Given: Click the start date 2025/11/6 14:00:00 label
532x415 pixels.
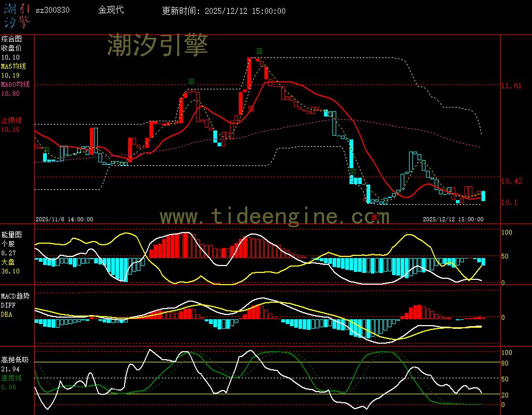Looking at the screenshot, I should 64,219.
